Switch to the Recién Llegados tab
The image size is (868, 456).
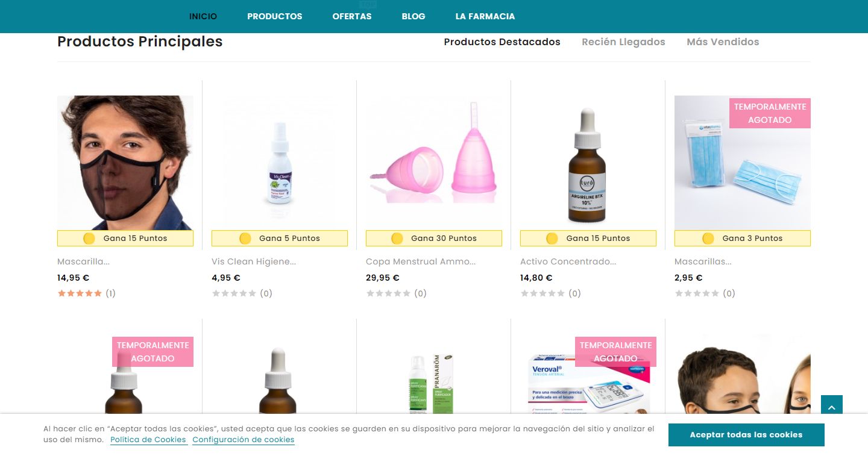click(x=623, y=42)
